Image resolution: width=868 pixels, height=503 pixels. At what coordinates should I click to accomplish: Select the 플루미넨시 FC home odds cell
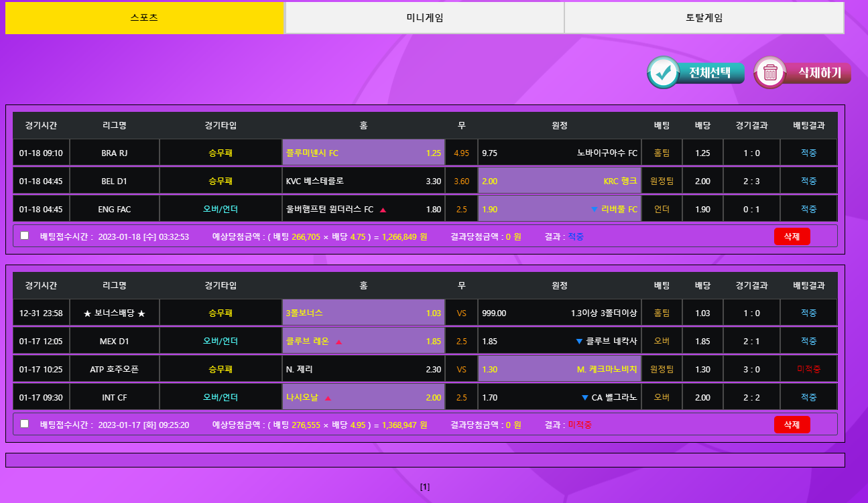click(x=363, y=153)
